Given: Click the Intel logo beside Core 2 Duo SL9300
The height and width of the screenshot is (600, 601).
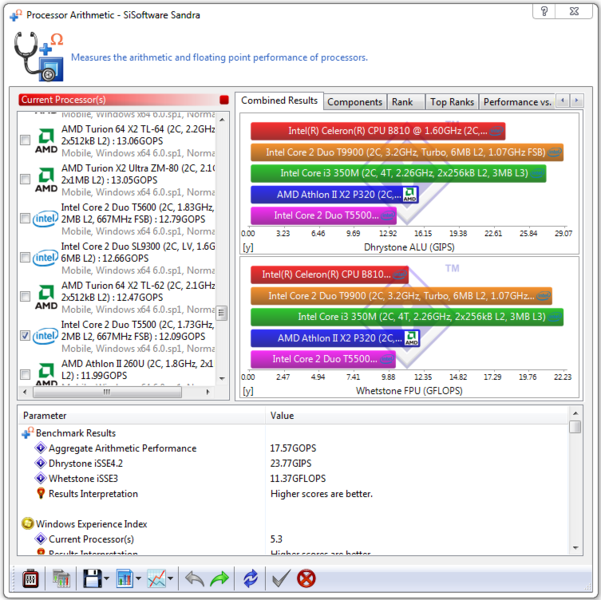Looking at the screenshot, I should tap(46, 258).
